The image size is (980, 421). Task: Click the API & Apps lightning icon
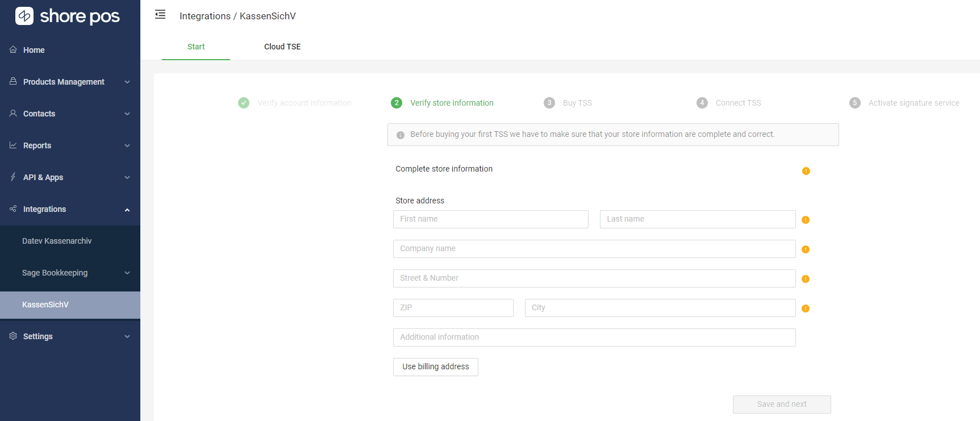click(13, 177)
